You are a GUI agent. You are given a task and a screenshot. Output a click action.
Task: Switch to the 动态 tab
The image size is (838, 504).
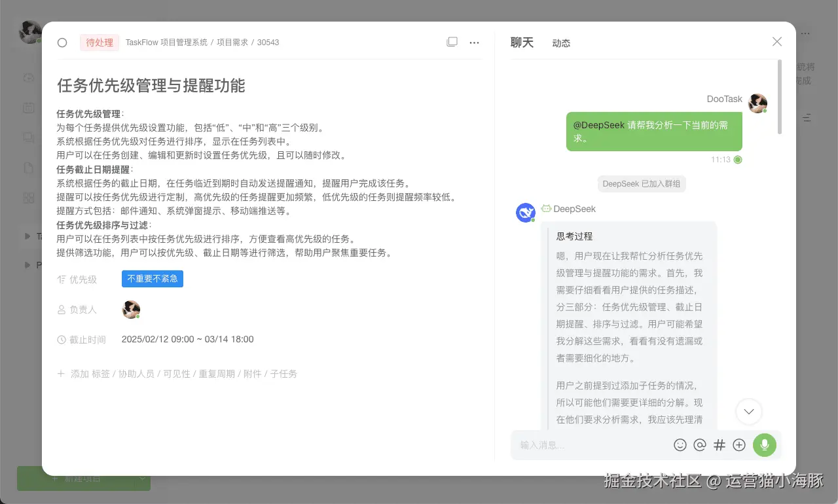(x=561, y=43)
